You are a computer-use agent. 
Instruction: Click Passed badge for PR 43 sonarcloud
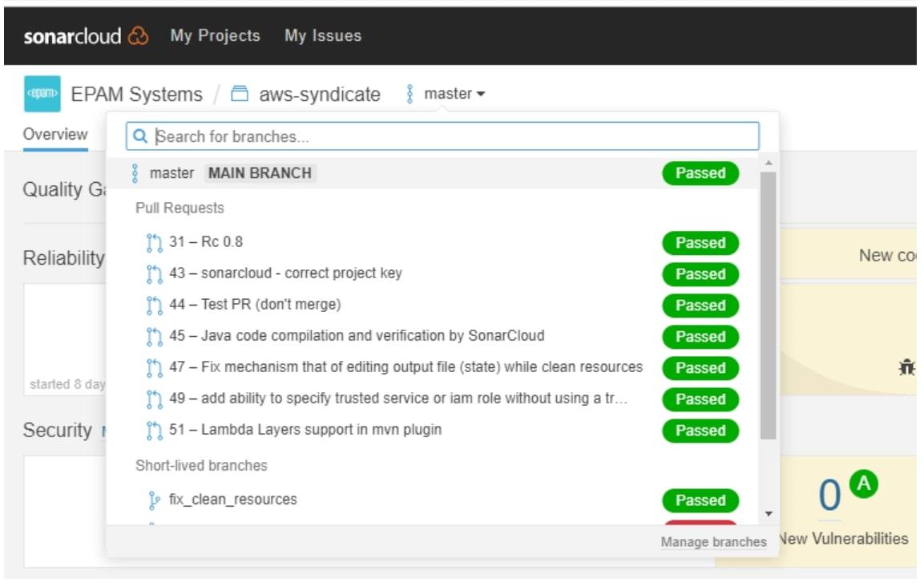tap(700, 274)
